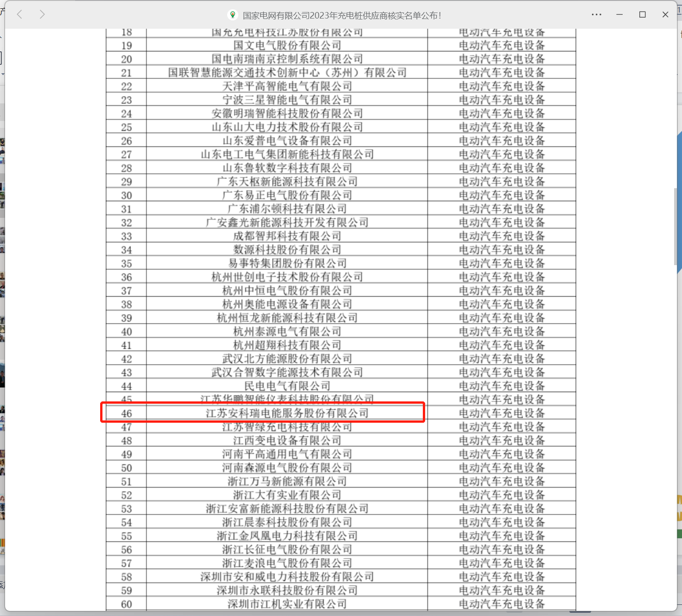The width and height of the screenshot is (682, 616).
Task: Select 国文电气股份有限公司 in row 19
Action: coord(287,45)
